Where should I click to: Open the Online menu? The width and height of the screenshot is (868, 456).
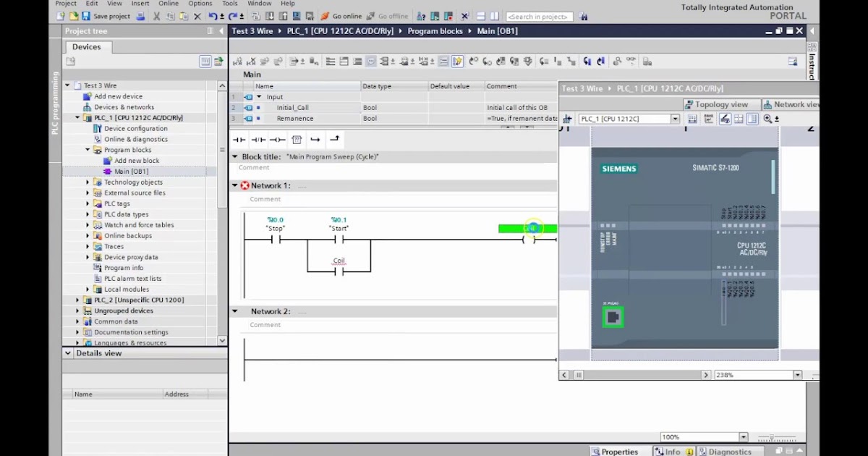point(169,3)
